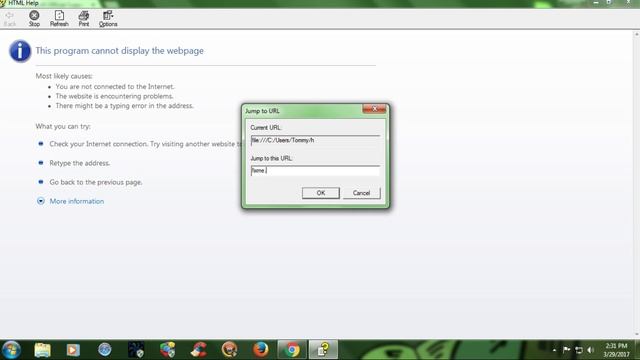Screen dimensions: 640x360
Task: Close the Jump to URL dialog
Action: click(x=374, y=109)
